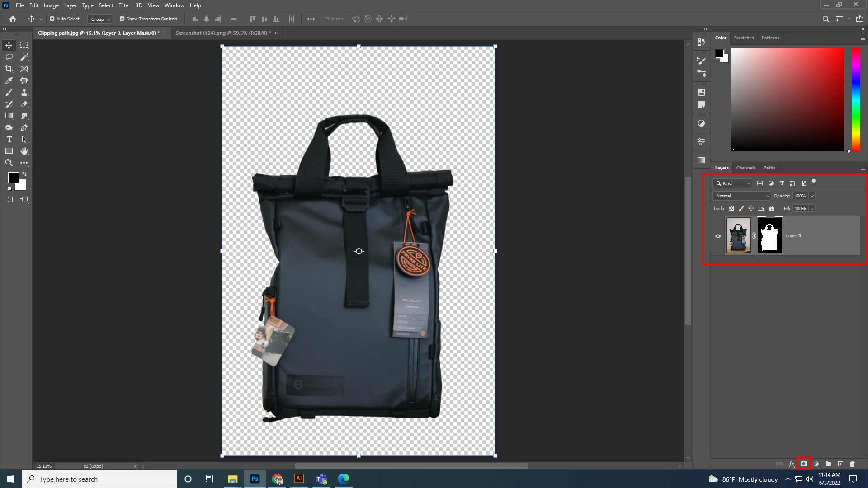Image resolution: width=868 pixels, height=488 pixels.
Task: Toggle visibility of Layer 0
Action: (718, 236)
